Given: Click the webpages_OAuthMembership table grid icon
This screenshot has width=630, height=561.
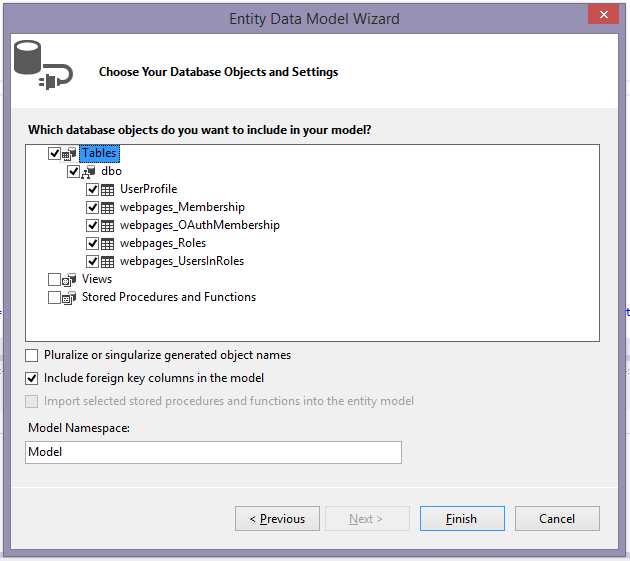Looking at the screenshot, I should (x=107, y=226).
